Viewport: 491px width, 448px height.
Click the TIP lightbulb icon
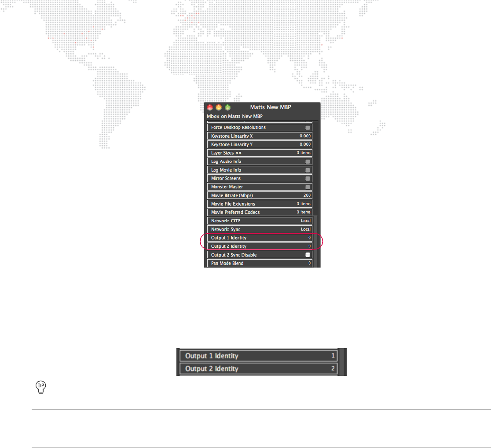click(41, 388)
